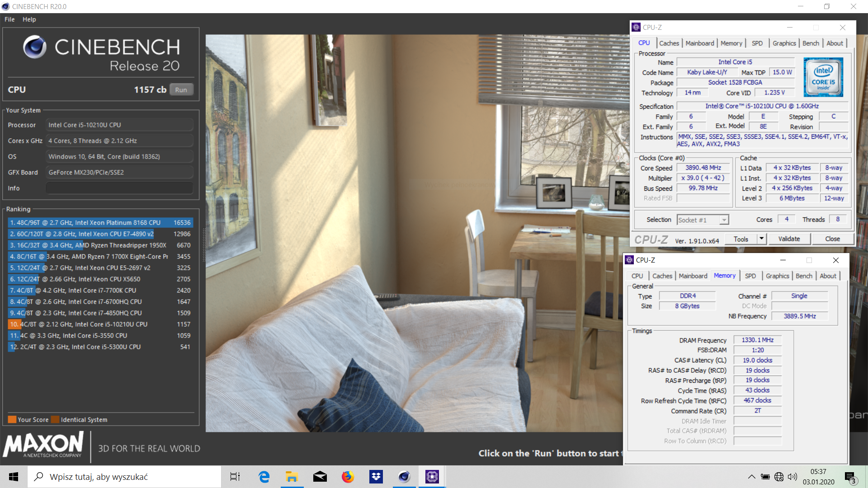Image resolution: width=868 pixels, height=488 pixels.
Task: Open Dropbox from taskbar
Action: [376, 477]
